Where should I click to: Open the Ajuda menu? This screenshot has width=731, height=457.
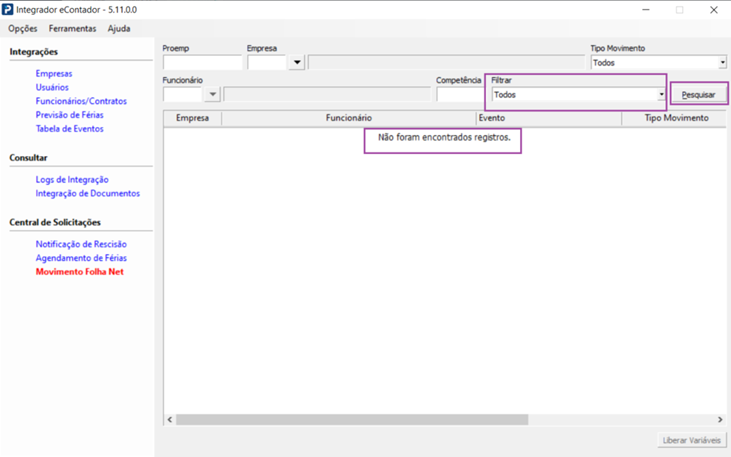[119, 29]
